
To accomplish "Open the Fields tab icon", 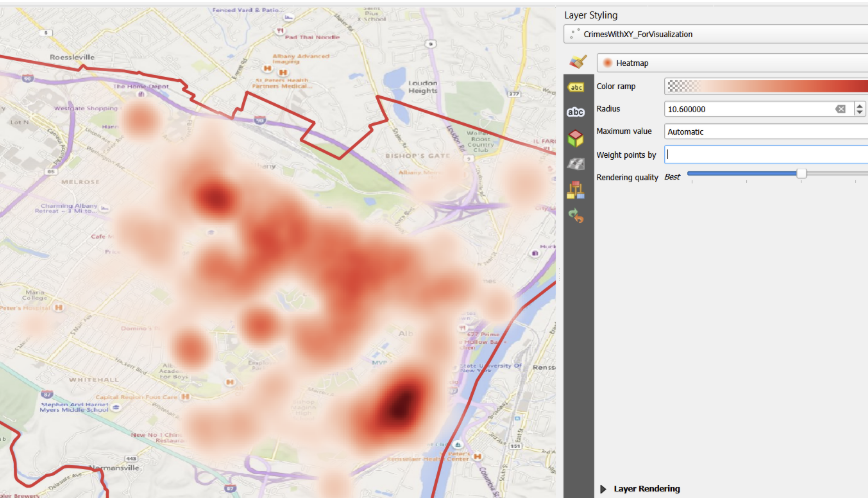I will point(576,189).
